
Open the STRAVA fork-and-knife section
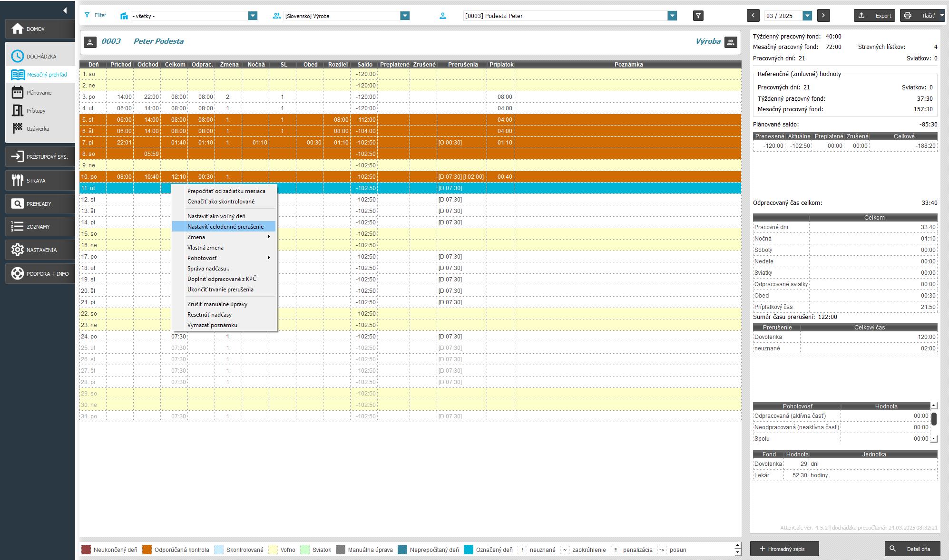tap(36, 181)
